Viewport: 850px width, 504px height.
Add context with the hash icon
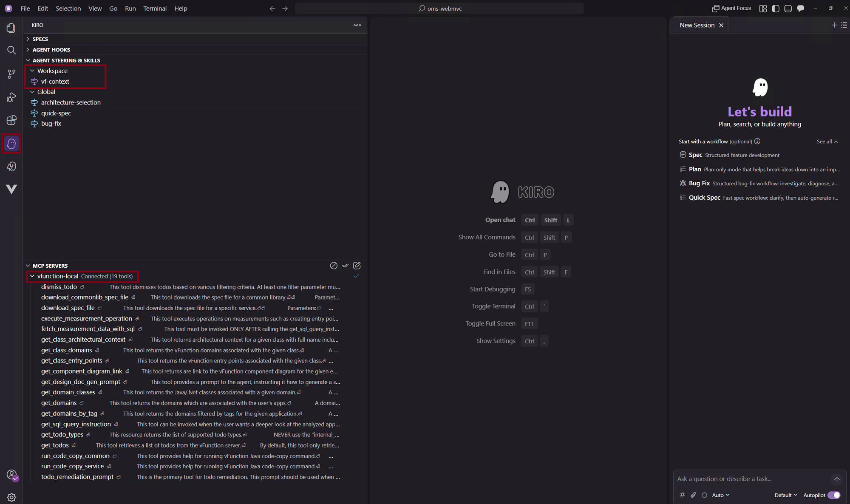tap(682, 495)
